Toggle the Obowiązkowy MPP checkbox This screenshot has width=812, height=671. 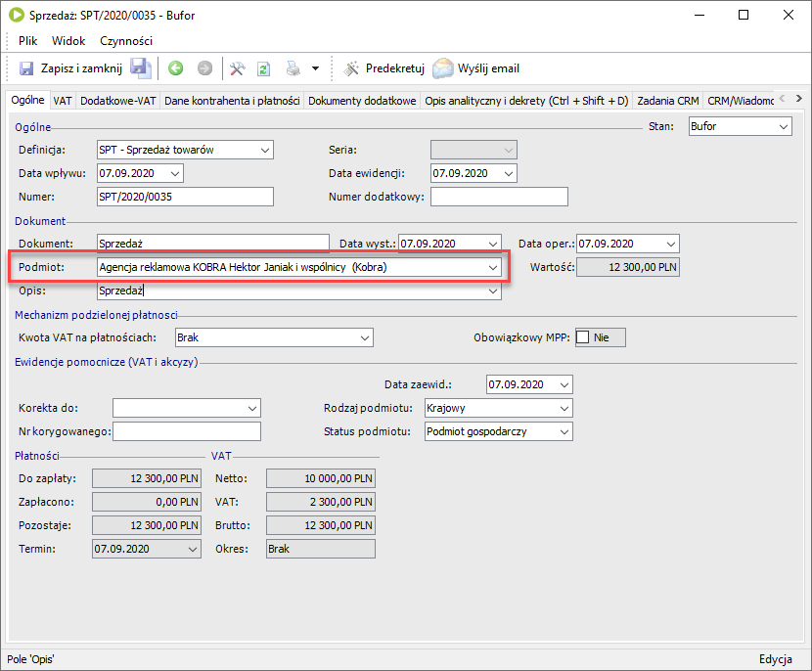(x=583, y=337)
